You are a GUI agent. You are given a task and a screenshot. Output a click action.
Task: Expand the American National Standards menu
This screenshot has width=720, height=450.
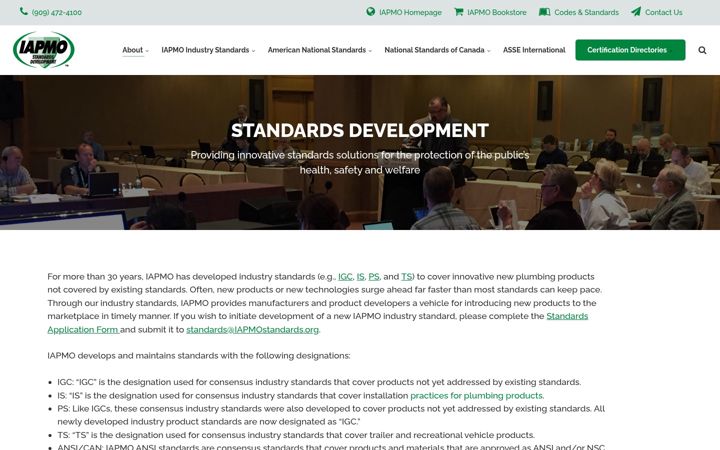tap(320, 50)
